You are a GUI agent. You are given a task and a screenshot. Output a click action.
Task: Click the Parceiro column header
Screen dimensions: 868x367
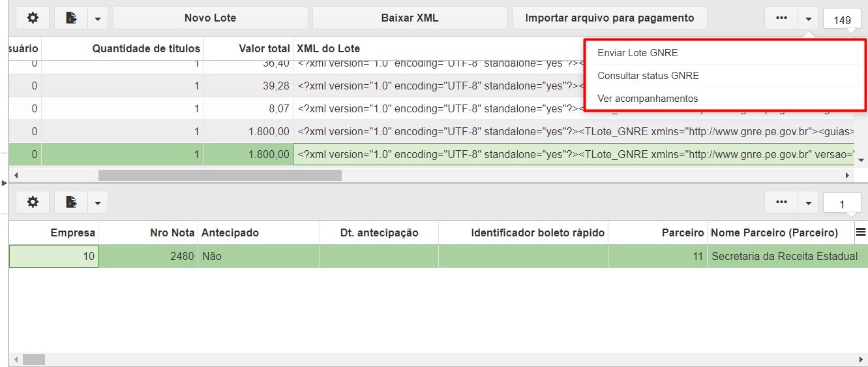(657, 232)
